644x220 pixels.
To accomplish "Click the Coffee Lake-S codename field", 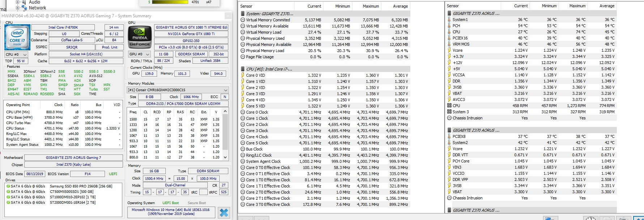I will point(72,40).
